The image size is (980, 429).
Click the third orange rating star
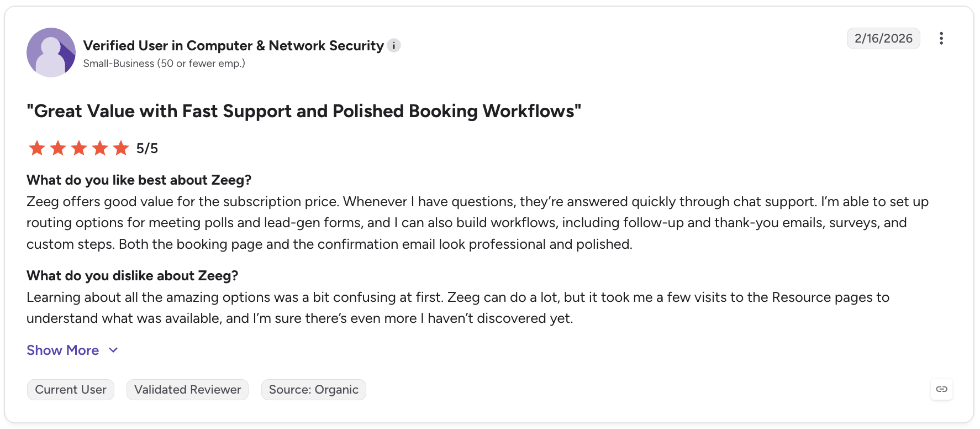[x=79, y=148]
